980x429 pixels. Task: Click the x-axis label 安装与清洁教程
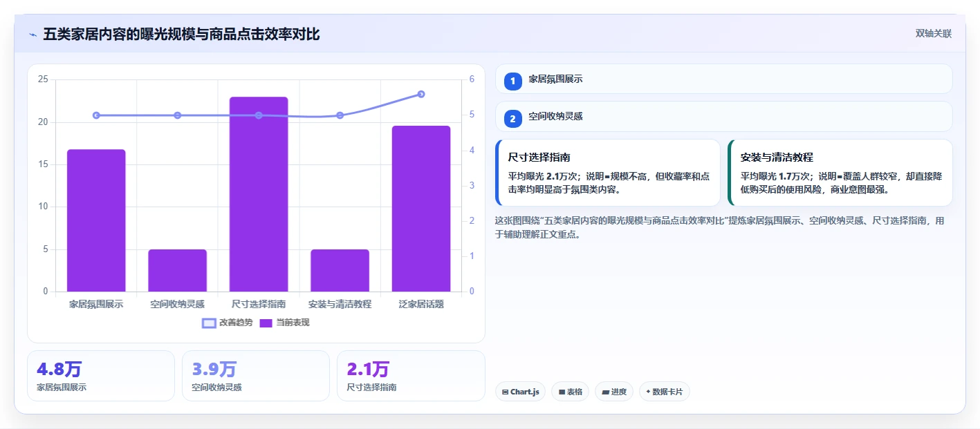(x=340, y=304)
